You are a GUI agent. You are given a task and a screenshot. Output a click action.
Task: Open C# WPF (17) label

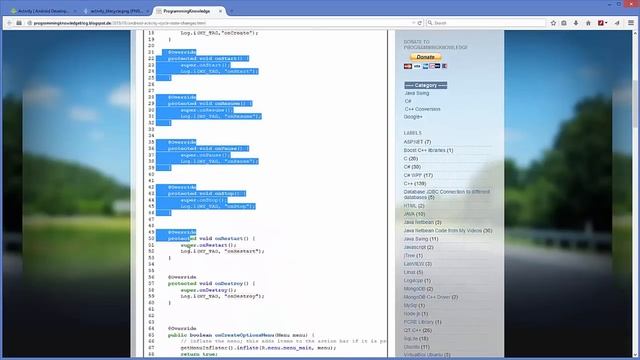click(x=418, y=175)
